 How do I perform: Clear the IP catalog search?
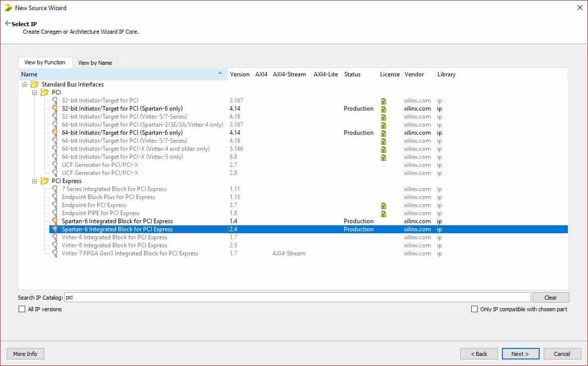click(x=550, y=298)
